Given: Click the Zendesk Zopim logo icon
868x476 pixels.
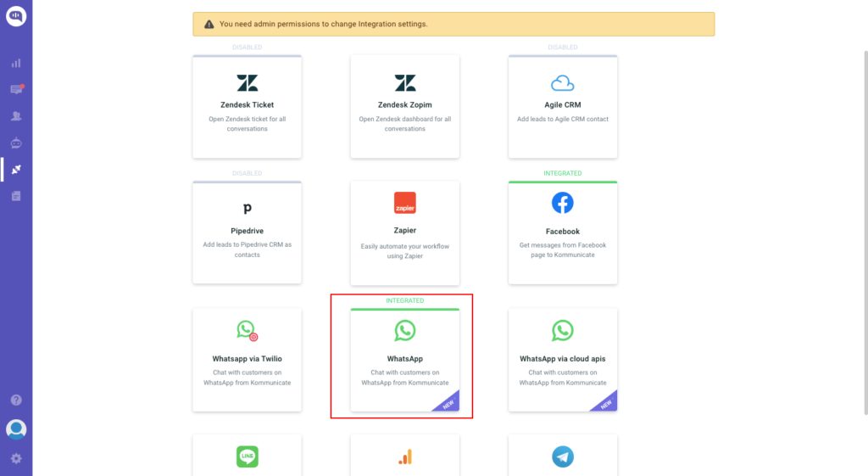Looking at the screenshot, I should click(x=404, y=83).
